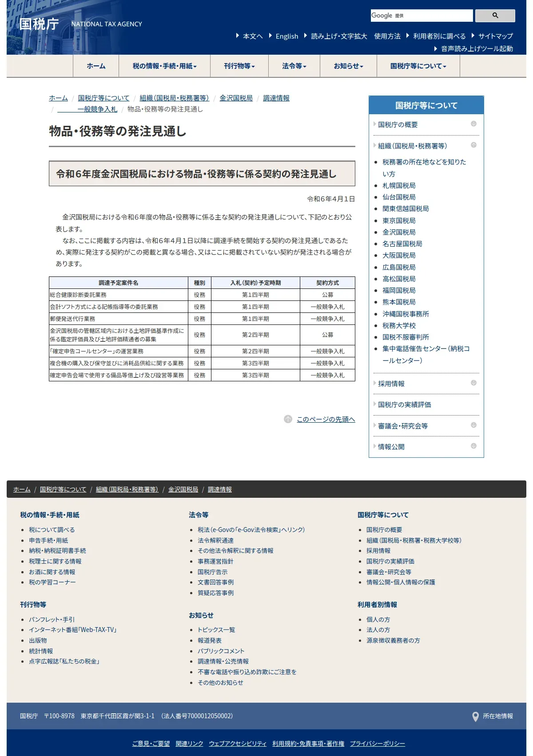
Task: Click the up-arrow icon beside このページの先頭へ
Action: 288,419
